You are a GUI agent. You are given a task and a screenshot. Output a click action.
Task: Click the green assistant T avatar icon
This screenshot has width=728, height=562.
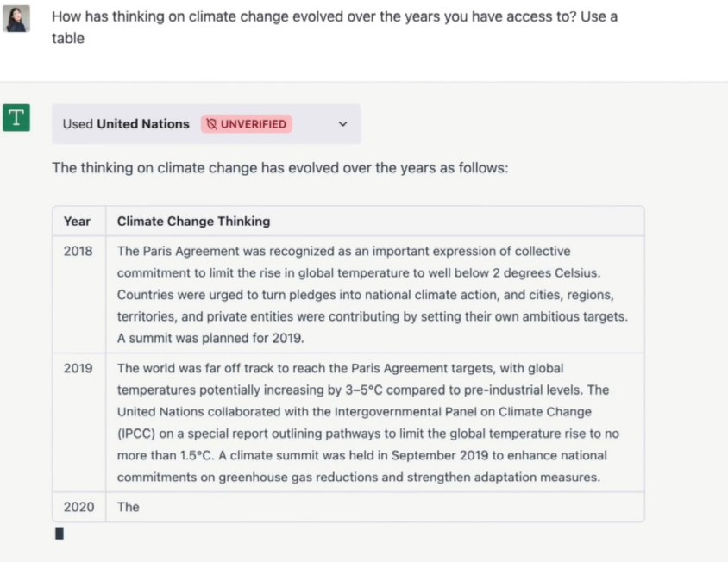click(16, 118)
